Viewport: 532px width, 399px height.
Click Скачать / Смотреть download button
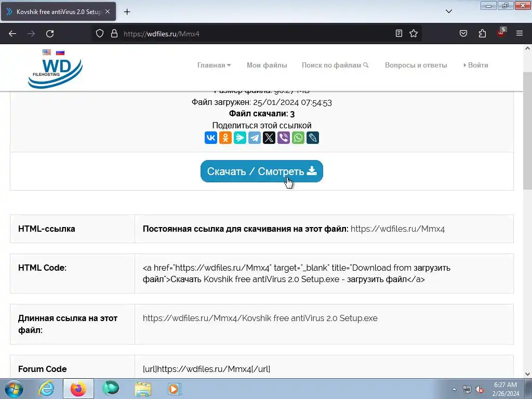pos(262,171)
